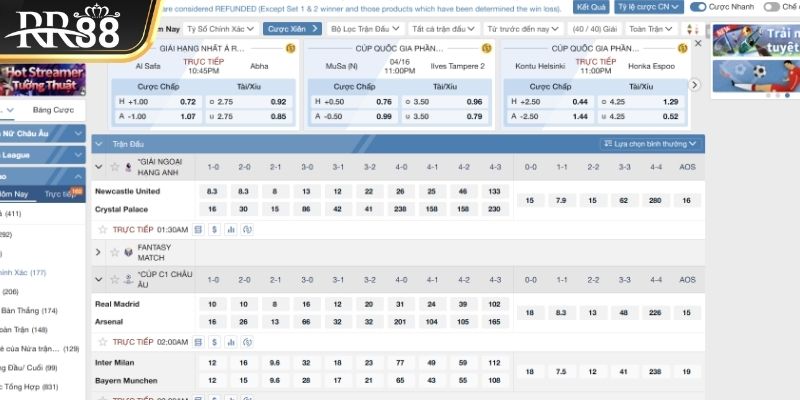This screenshot has width=800, height=400.
Task: Switch to the Bảng Cược tab
Action: pos(53,110)
